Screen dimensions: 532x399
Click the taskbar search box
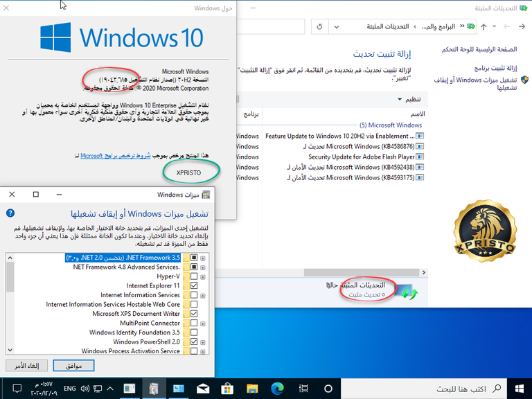pos(423,389)
